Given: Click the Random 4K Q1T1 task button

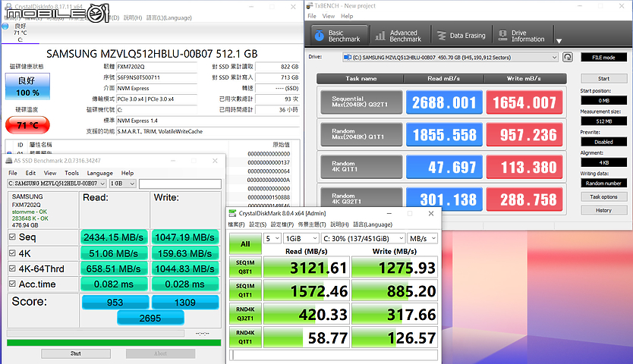Looking at the screenshot, I should (361, 166).
